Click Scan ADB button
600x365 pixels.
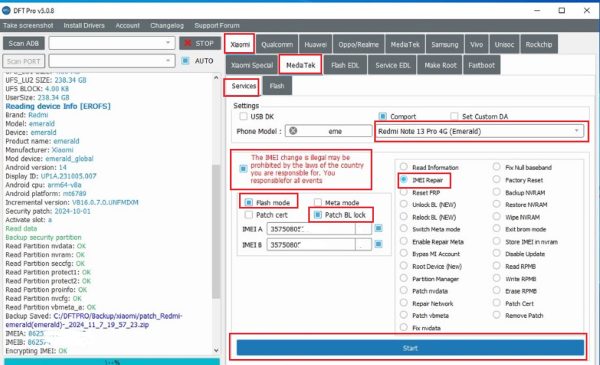[24, 43]
